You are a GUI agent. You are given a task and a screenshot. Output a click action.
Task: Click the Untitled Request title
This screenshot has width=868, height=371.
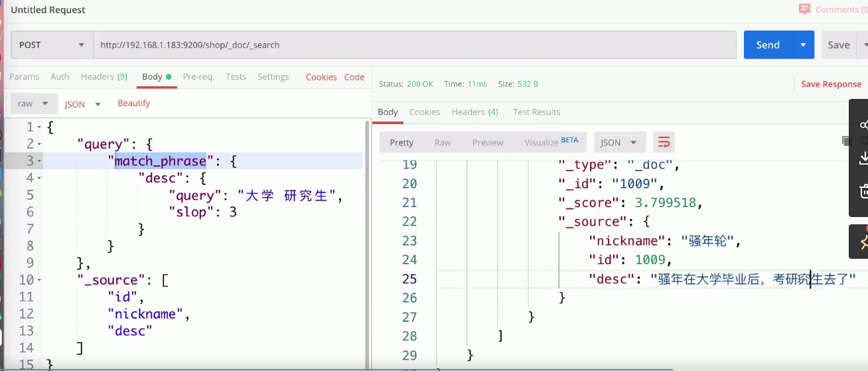click(x=48, y=10)
